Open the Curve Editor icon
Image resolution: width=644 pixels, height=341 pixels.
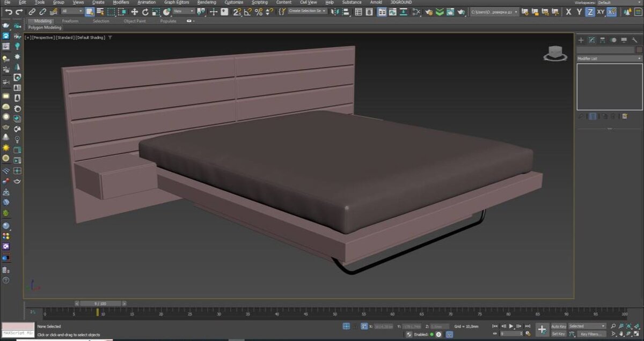click(x=393, y=11)
